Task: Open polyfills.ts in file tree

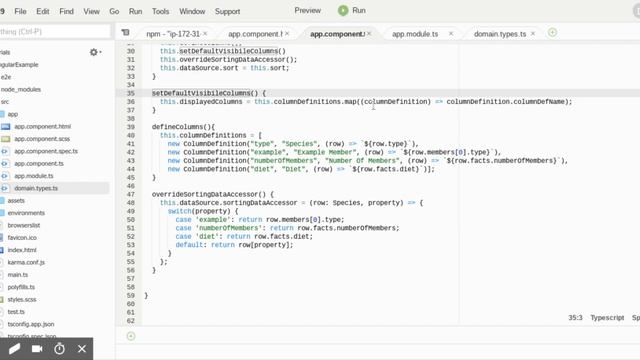Action: pos(21,287)
